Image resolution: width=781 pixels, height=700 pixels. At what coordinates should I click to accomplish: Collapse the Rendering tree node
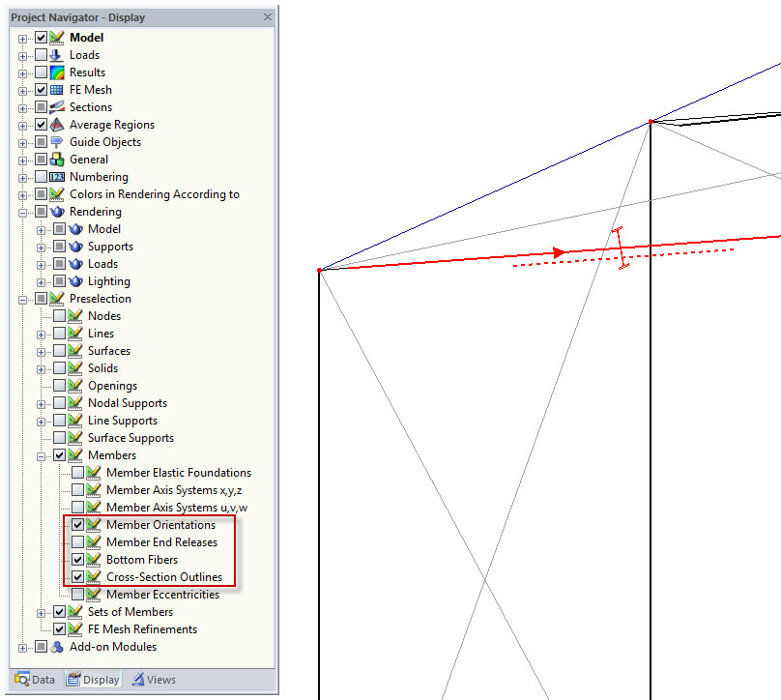tap(22, 213)
